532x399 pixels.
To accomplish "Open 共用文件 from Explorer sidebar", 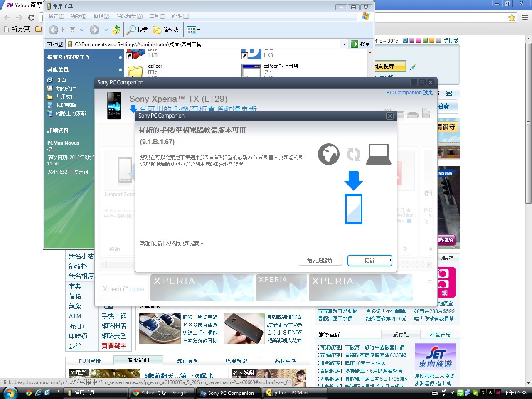I will tap(62, 97).
